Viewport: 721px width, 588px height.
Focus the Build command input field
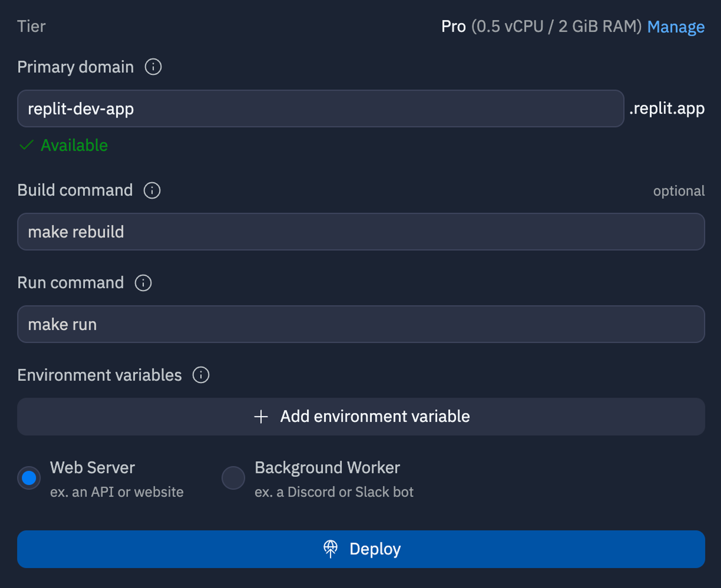coord(361,232)
